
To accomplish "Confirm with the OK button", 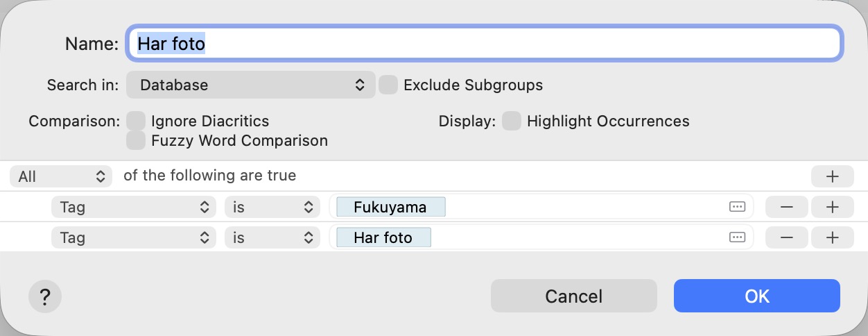I will click(x=756, y=296).
